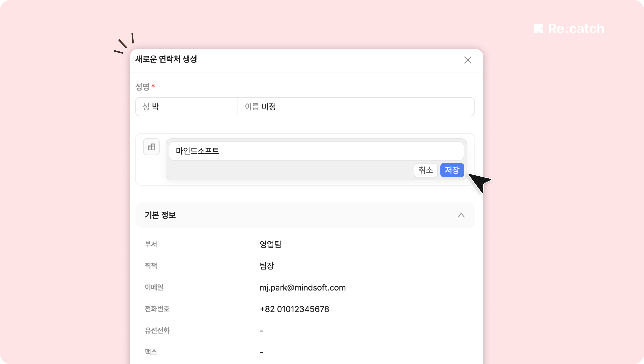Click the 성 last name field
644x364 pixels.
[x=186, y=107]
